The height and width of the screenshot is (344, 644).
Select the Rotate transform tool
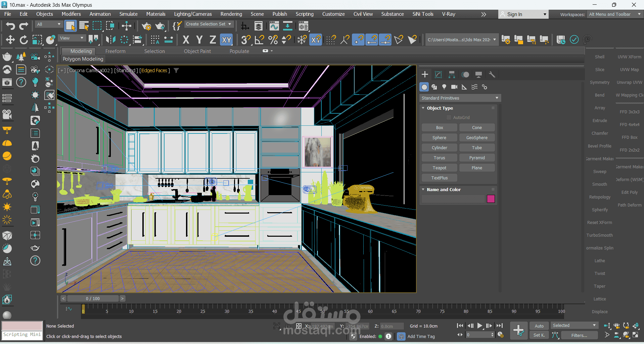coord(24,40)
